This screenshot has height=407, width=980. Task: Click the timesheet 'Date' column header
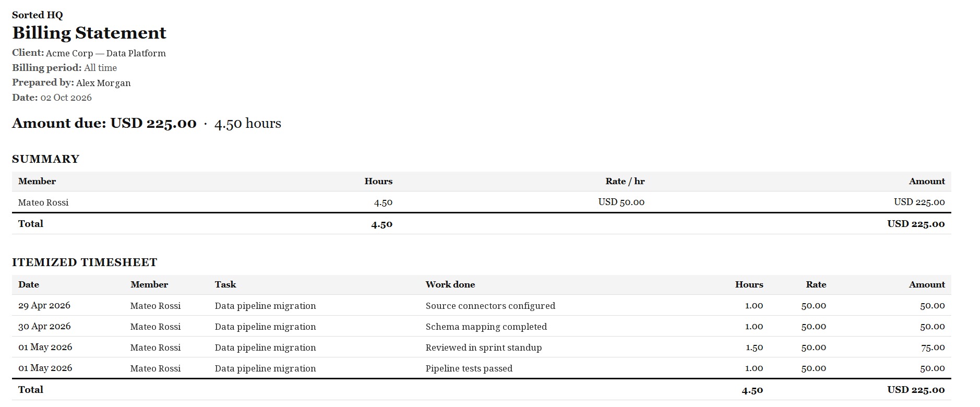point(29,285)
